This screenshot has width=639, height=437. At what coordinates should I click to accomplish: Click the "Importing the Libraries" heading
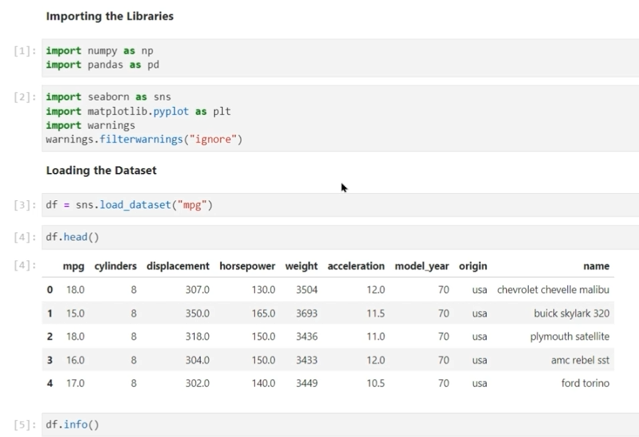(109, 17)
